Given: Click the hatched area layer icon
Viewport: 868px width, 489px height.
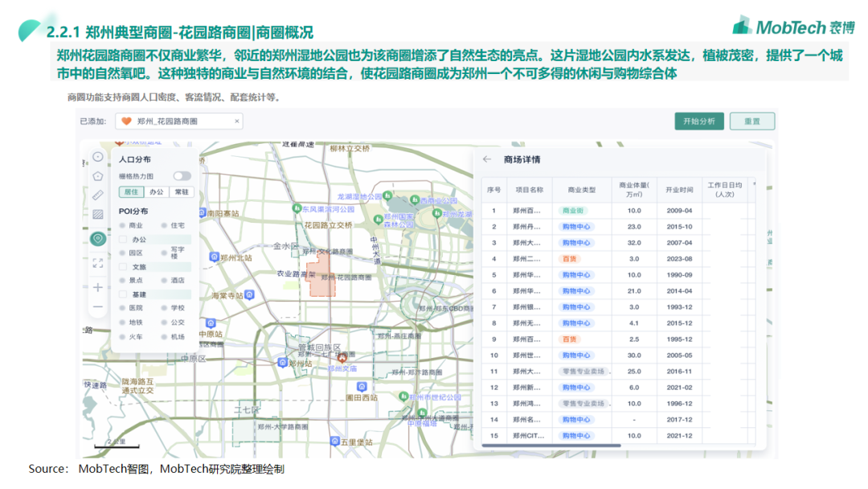Looking at the screenshot, I should click(x=98, y=215).
